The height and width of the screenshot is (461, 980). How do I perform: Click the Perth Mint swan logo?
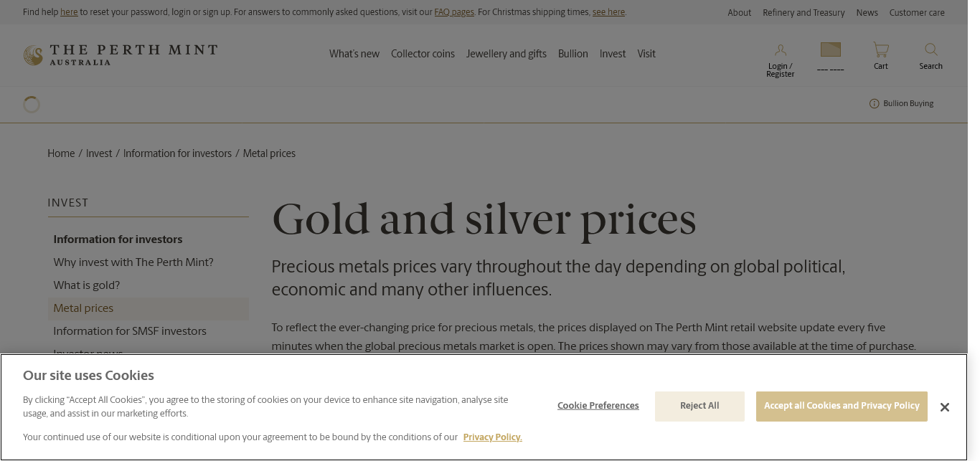pos(33,55)
